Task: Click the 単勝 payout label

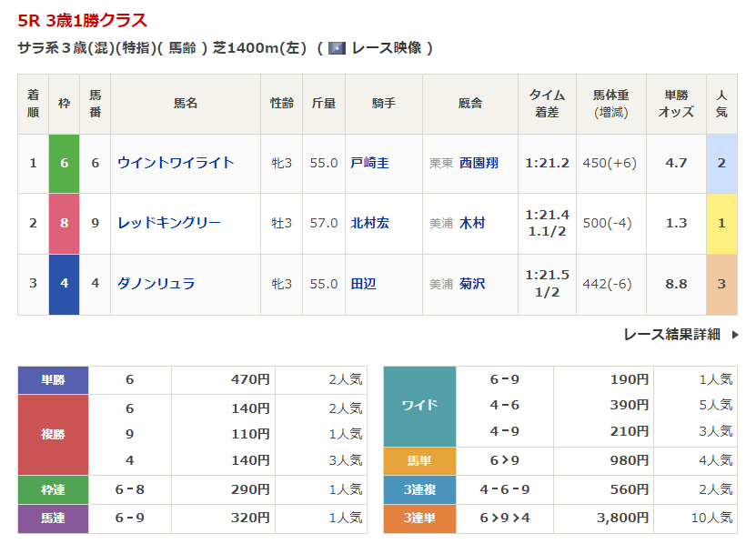Action: click(x=53, y=380)
